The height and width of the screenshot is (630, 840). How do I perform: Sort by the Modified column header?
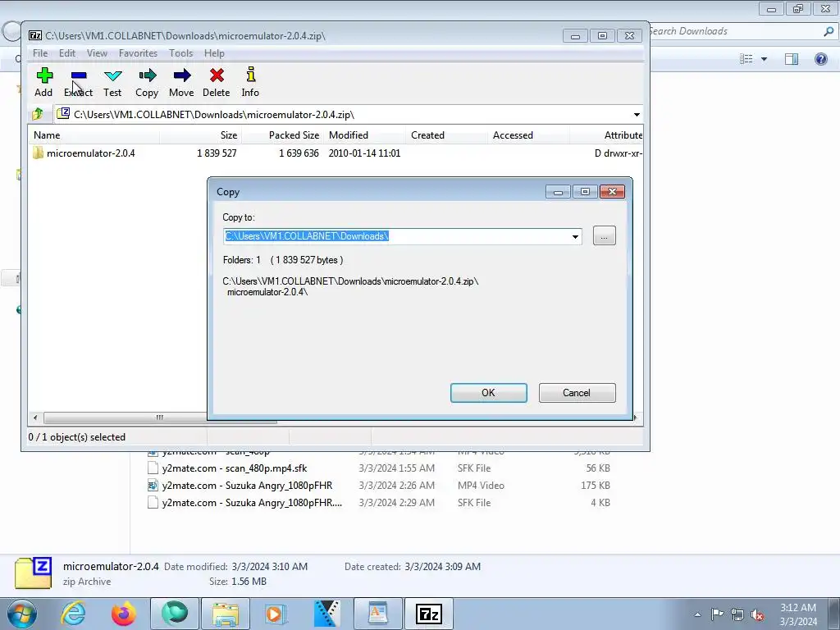[x=365, y=135]
